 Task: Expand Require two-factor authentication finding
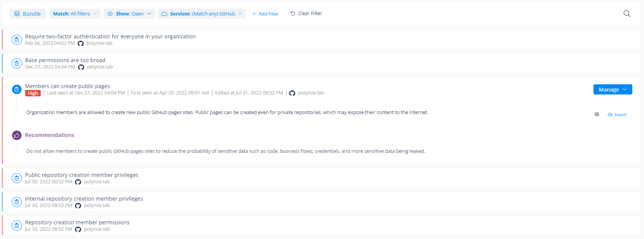pos(321,40)
